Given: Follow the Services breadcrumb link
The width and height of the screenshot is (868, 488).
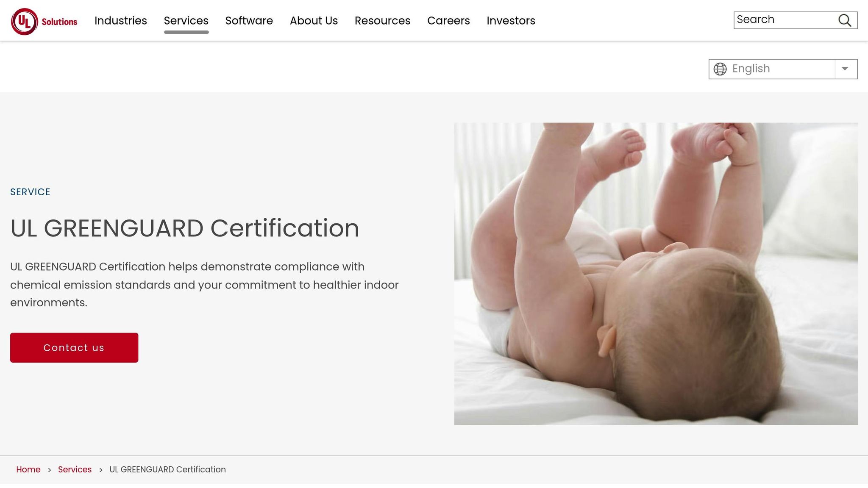Looking at the screenshot, I should tap(75, 470).
